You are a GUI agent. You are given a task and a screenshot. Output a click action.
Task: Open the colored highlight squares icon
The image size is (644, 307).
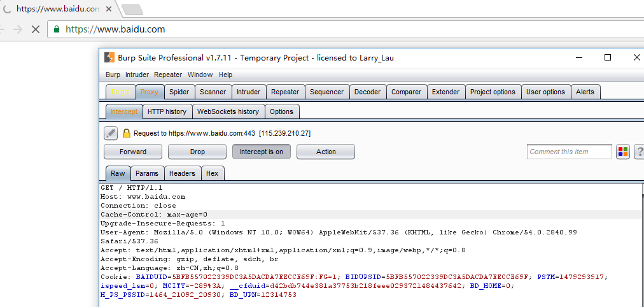click(x=622, y=152)
